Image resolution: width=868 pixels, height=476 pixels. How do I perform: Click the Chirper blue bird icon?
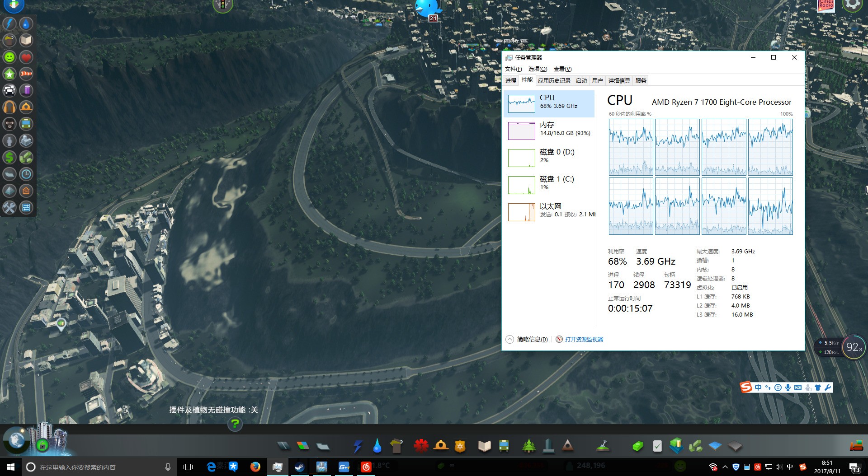coord(426,8)
